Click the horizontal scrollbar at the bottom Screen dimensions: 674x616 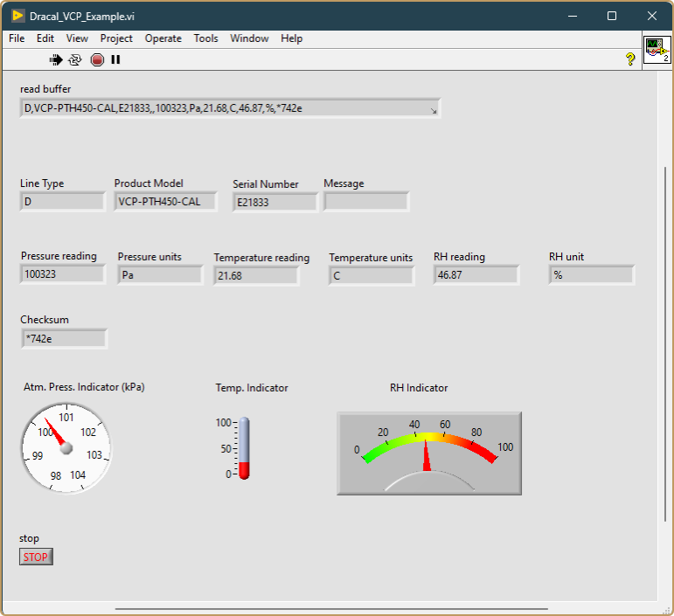(x=331, y=609)
